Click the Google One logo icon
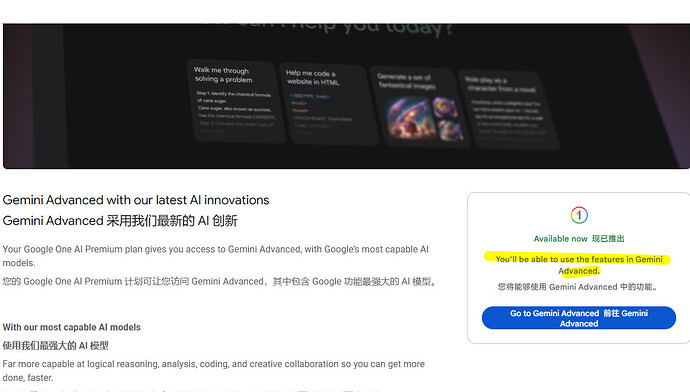The width and height of the screenshot is (690, 392). tap(579, 215)
